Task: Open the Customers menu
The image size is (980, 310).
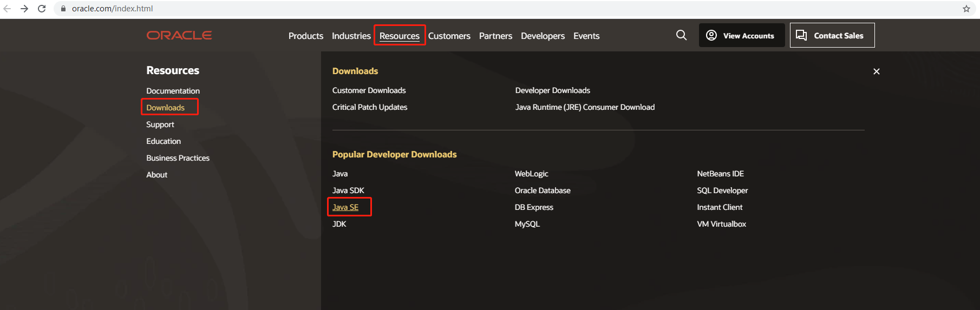Action: pos(449,36)
